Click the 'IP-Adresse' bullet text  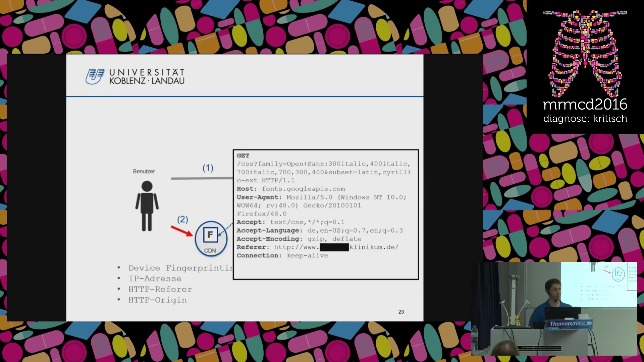pos(155,279)
